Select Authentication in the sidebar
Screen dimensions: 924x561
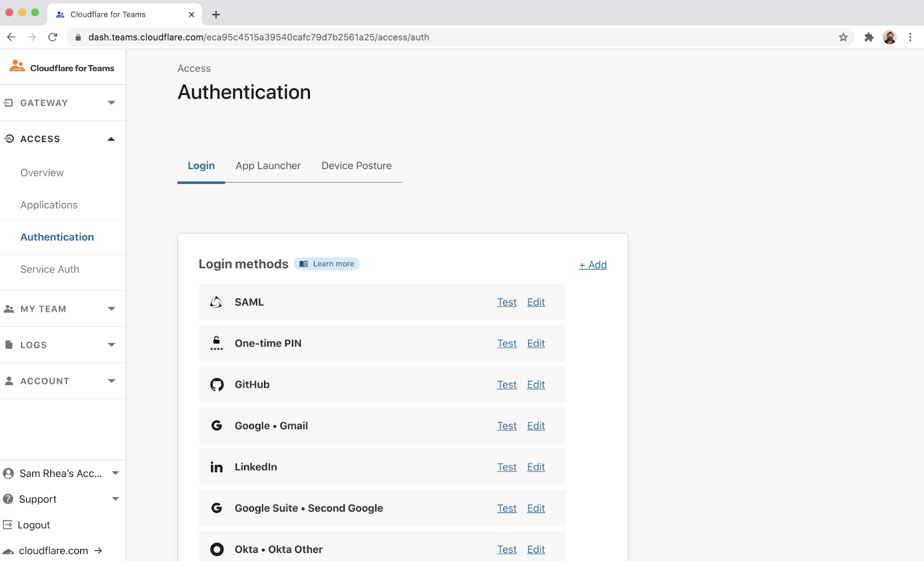(57, 237)
